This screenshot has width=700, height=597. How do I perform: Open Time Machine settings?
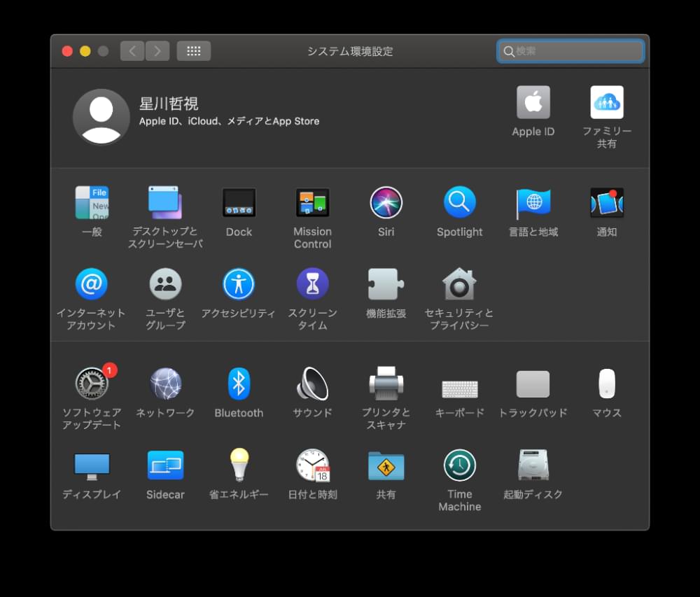pos(459,465)
